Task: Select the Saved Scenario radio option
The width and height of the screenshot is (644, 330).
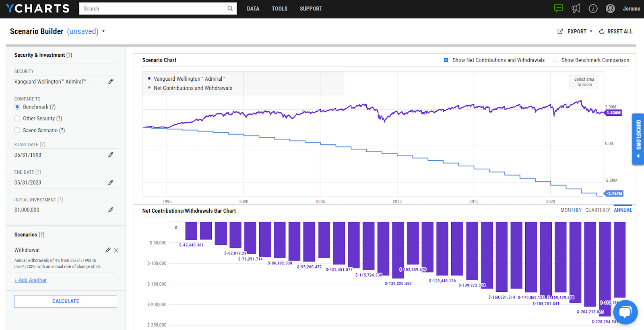Action: [17, 130]
